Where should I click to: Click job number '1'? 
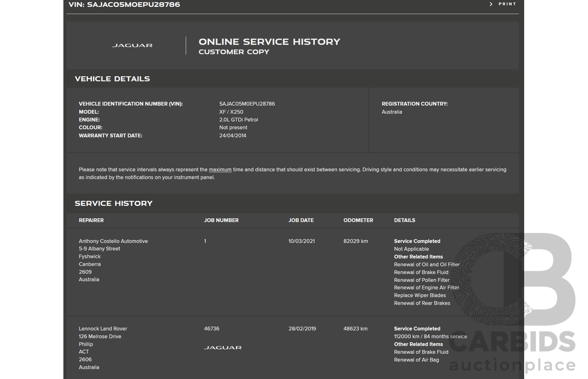[x=205, y=241]
